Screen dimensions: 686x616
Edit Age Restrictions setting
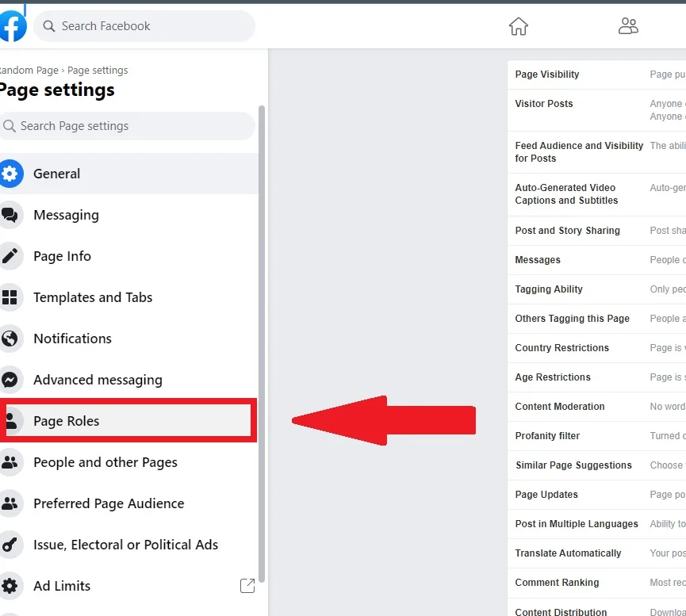click(x=596, y=377)
